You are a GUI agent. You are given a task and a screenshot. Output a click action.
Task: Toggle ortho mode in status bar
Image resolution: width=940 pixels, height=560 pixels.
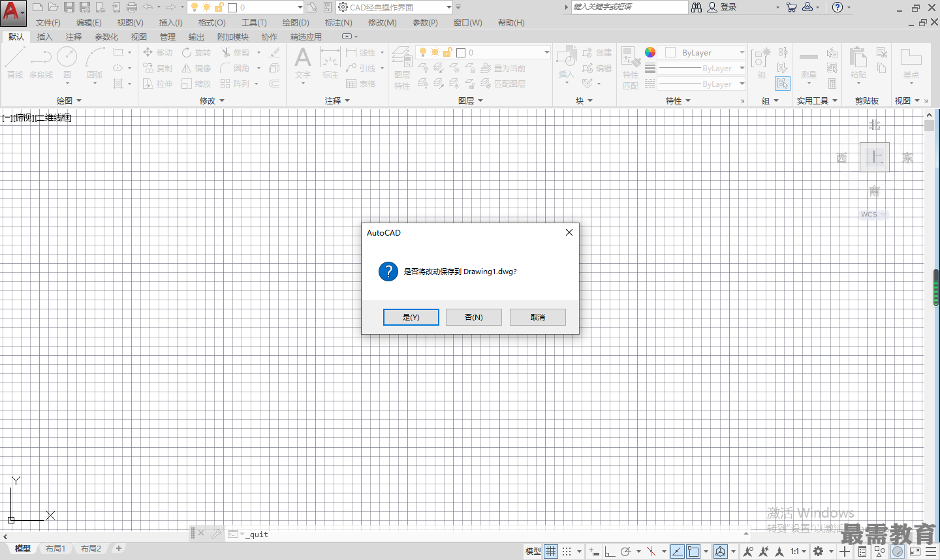tap(610, 552)
